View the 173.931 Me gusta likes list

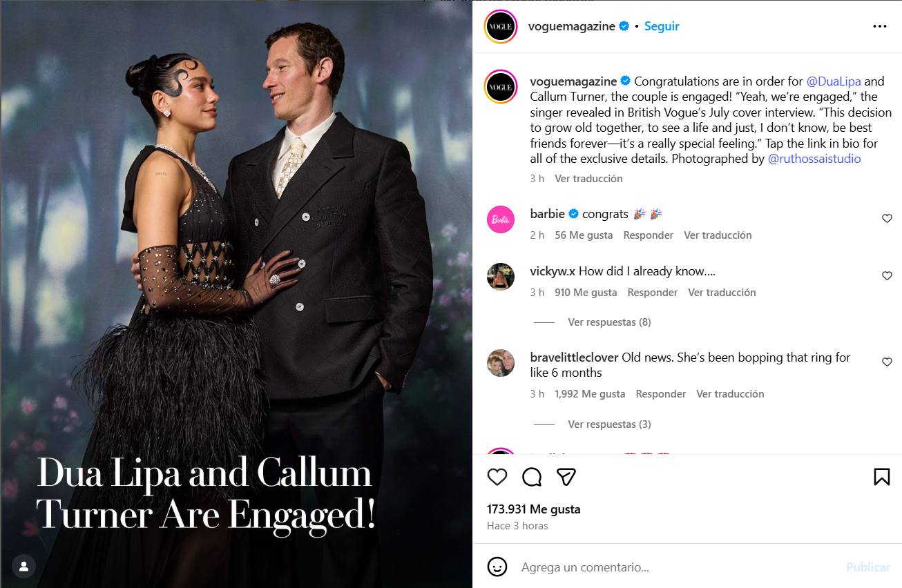pos(533,509)
